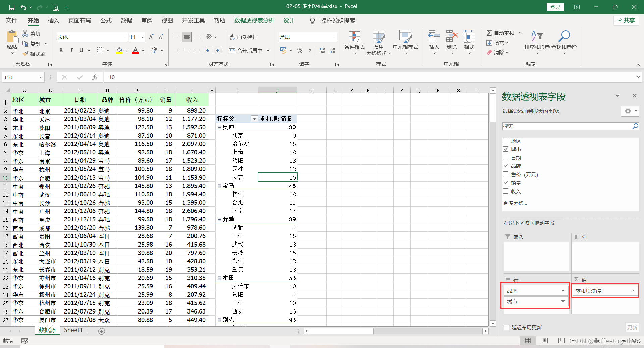Enable 延迟布局更新 checkbox
This screenshot has width=644, height=348.
(x=506, y=327)
